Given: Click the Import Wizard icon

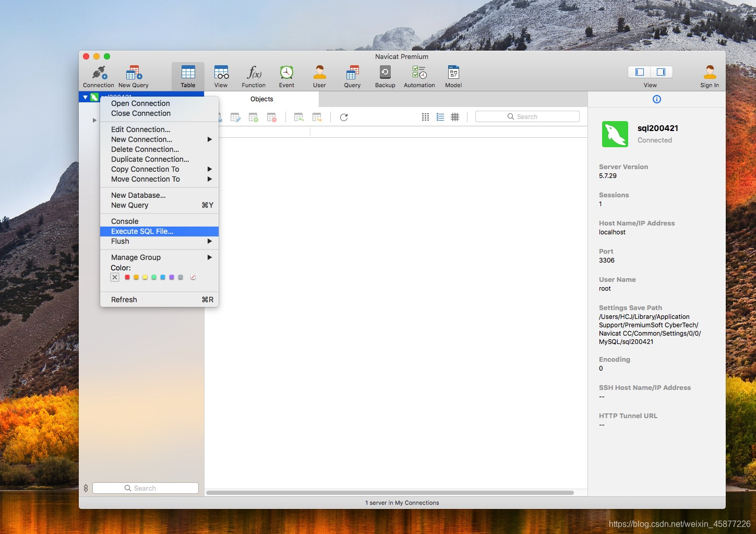Looking at the screenshot, I should [x=299, y=117].
